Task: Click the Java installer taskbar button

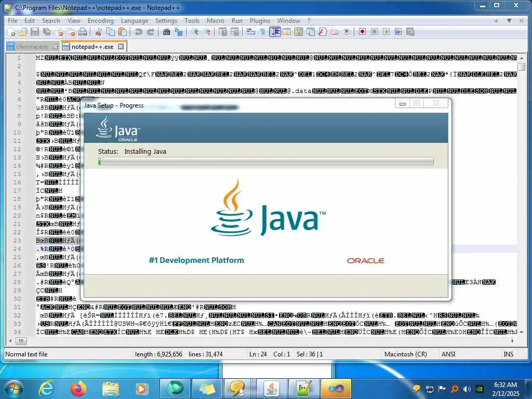Action: point(271,389)
